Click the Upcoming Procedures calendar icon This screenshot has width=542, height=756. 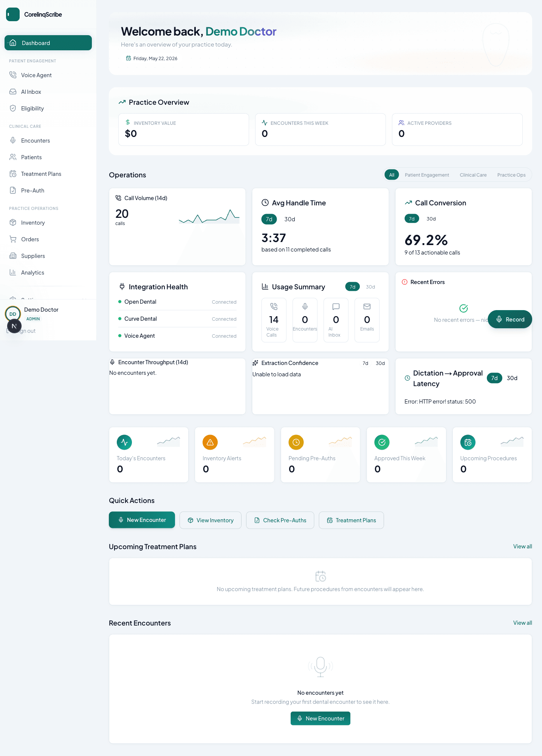468,442
